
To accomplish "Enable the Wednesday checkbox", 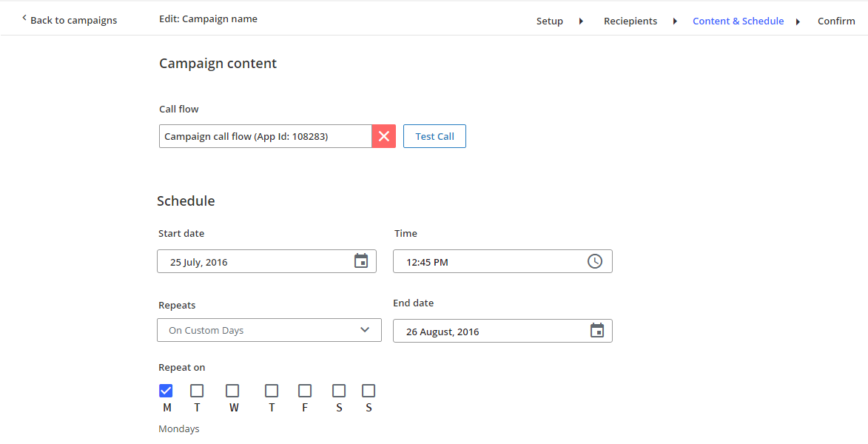I will point(232,391).
